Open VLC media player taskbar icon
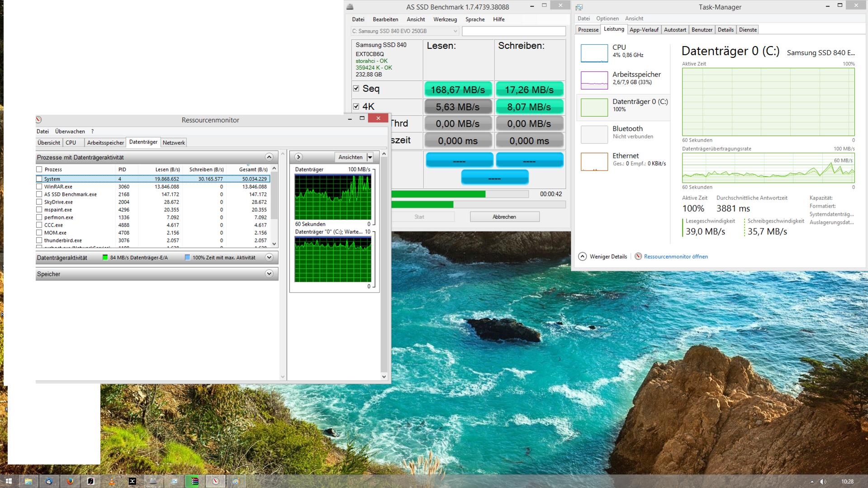The height and width of the screenshot is (488, 868). click(111, 481)
